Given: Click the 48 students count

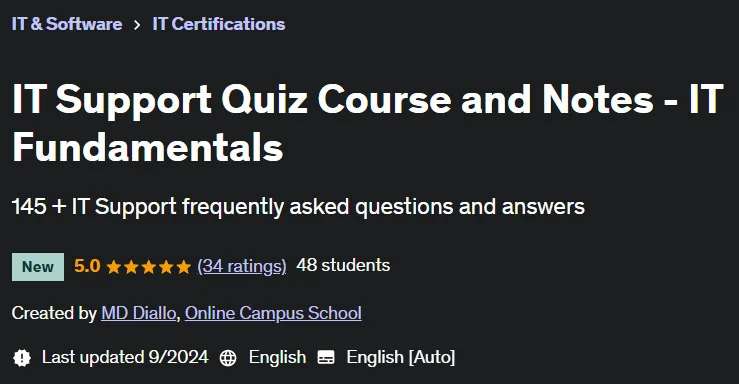Looking at the screenshot, I should 343,265.
